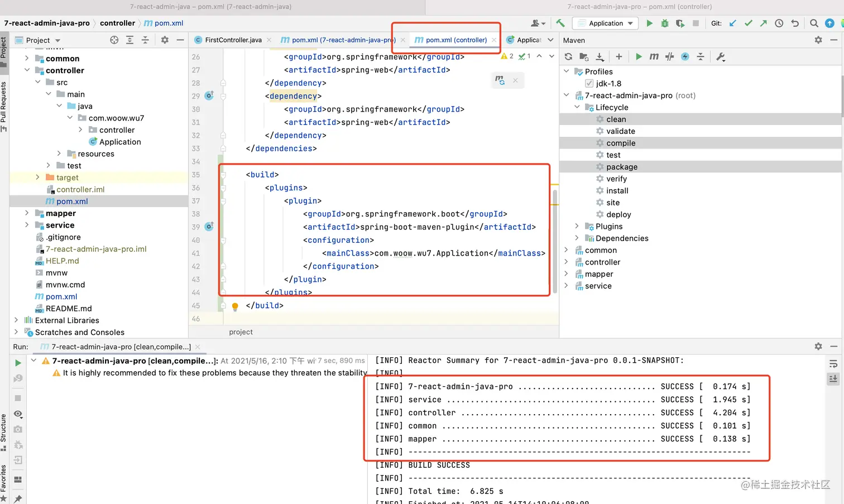Toggle Maven offline mode icon
The height and width of the screenshot is (504, 844).
(x=669, y=56)
